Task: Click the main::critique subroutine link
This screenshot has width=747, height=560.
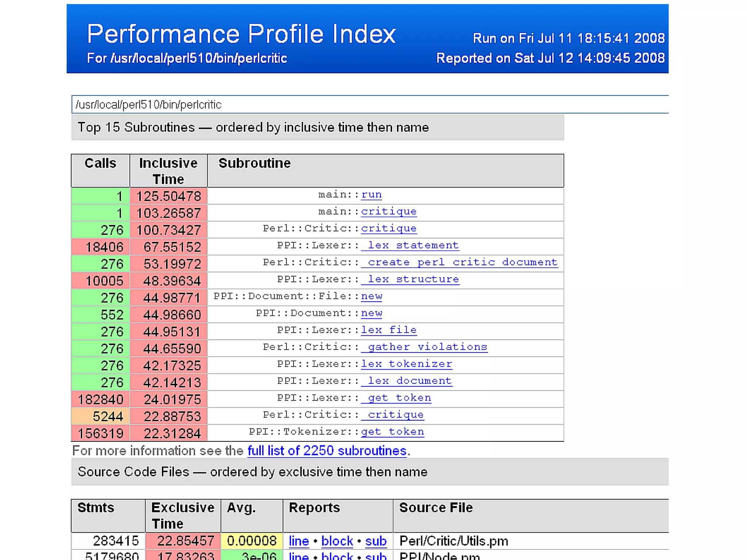Action: tap(388, 212)
